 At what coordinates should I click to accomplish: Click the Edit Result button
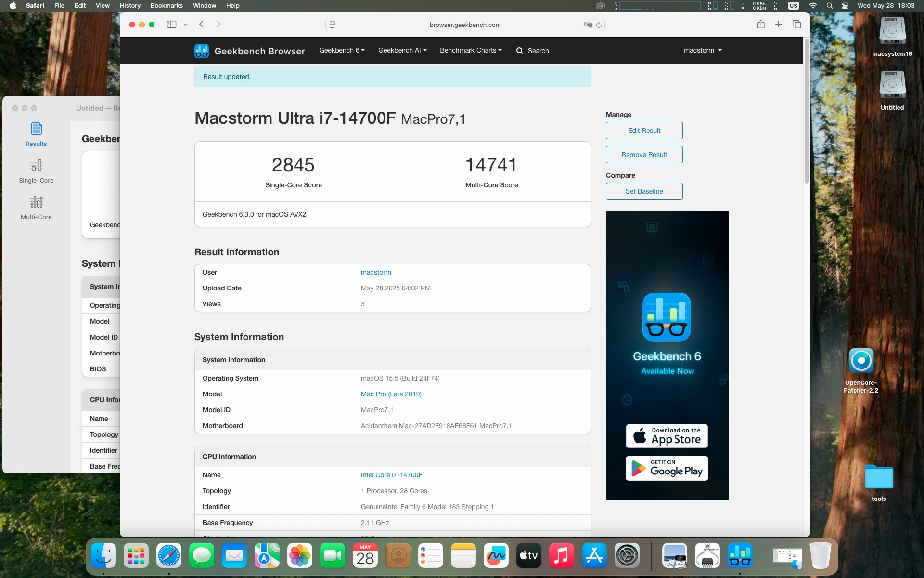coord(644,131)
